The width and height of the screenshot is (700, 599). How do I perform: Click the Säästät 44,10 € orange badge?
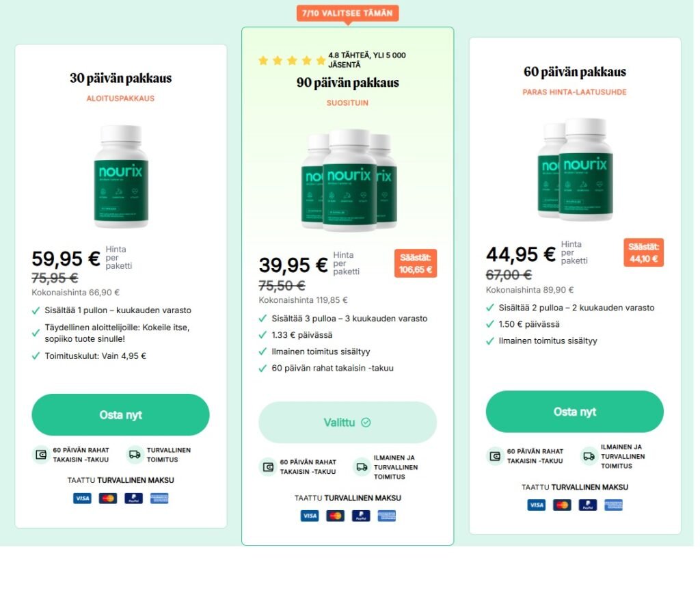[x=643, y=252]
